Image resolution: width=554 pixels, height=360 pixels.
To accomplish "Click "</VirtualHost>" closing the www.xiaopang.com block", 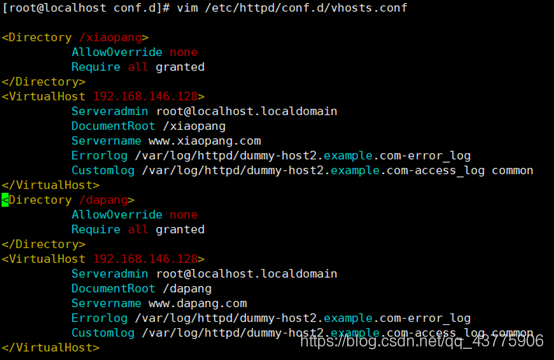I will tap(51, 185).
